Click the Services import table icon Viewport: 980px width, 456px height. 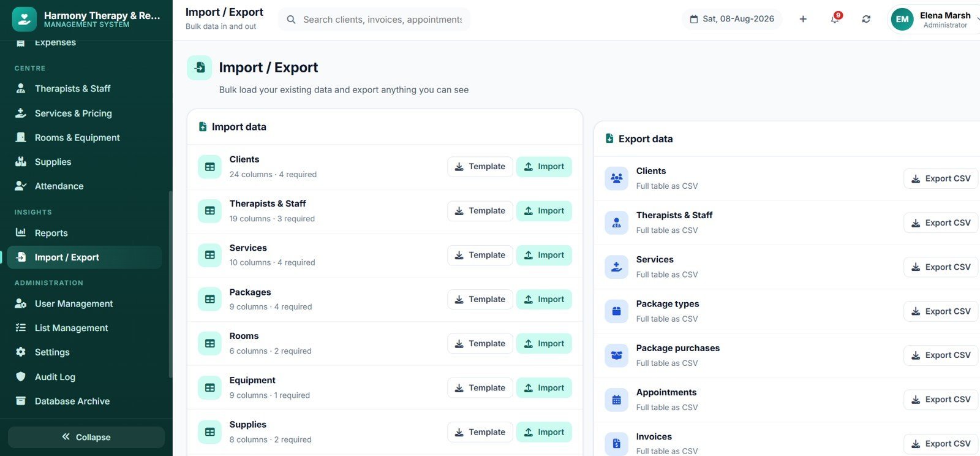pos(209,255)
